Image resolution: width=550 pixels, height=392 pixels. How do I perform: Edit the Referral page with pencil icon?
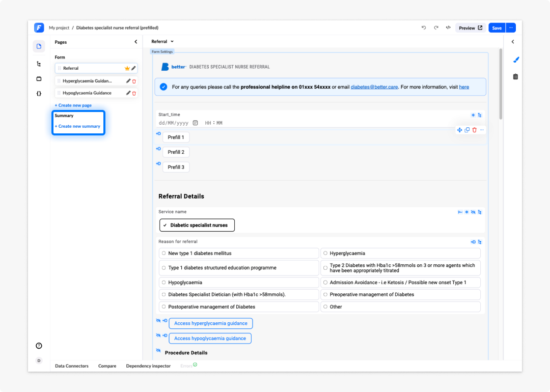(x=133, y=68)
